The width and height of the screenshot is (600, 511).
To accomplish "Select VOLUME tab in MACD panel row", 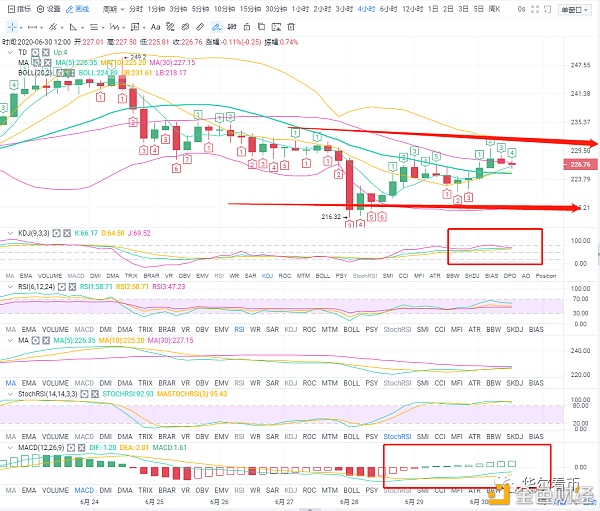I will click(55, 490).
